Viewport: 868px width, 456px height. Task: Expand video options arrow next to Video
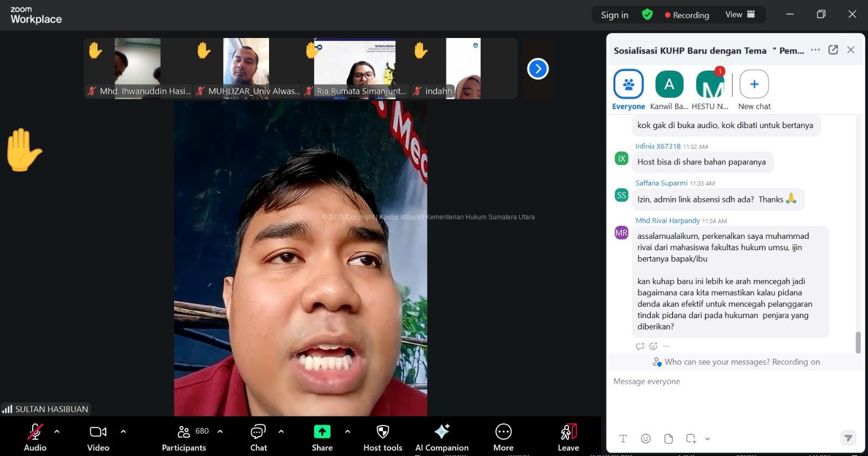[123, 432]
